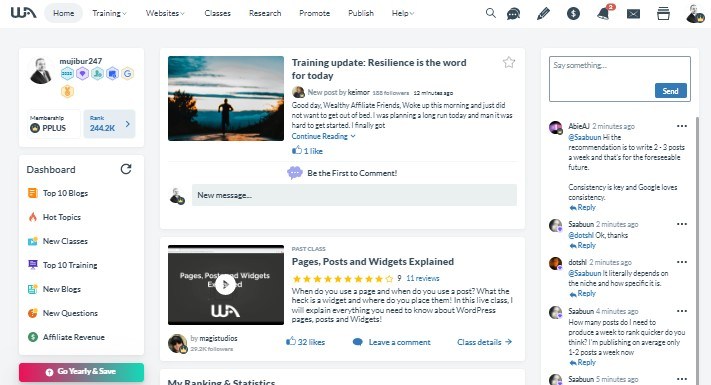Click the @Saabuun mention in AbieAJ's message
Image resolution: width=711 pixels, height=385 pixels.
[584, 137]
